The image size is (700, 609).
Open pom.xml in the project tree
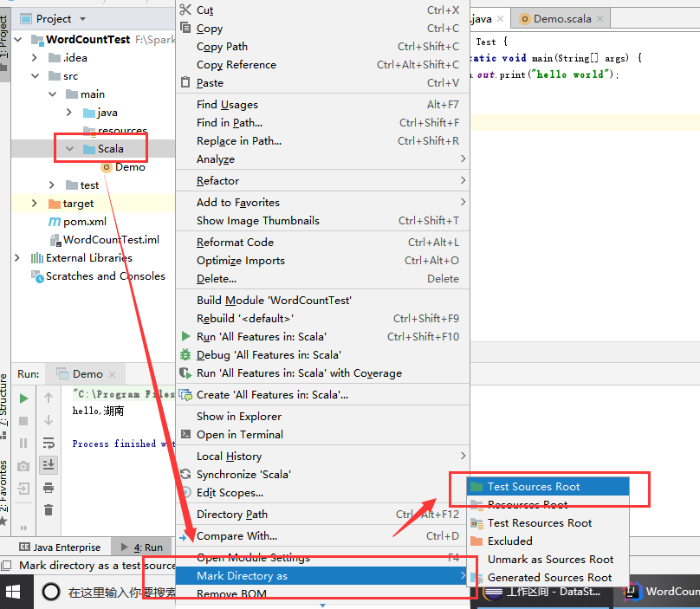(77, 222)
